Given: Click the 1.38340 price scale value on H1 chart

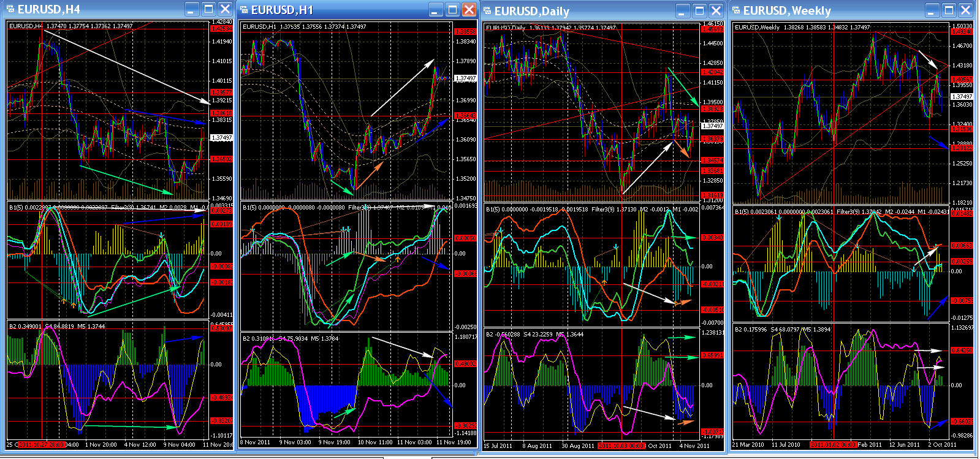Looking at the screenshot, I should pos(466,42).
